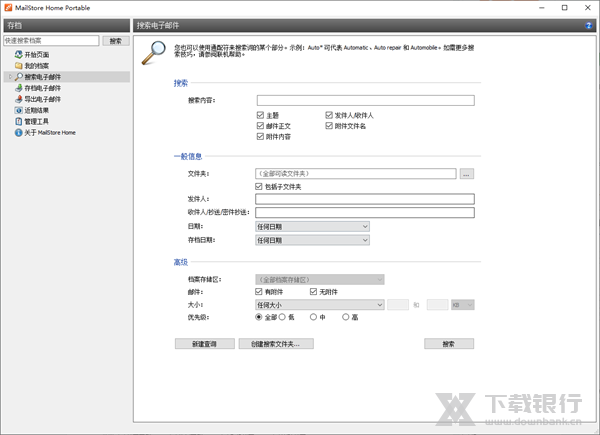The width and height of the screenshot is (600, 435).
Task: Click the sidebar quick 搜索 button
Action: coord(116,41)
